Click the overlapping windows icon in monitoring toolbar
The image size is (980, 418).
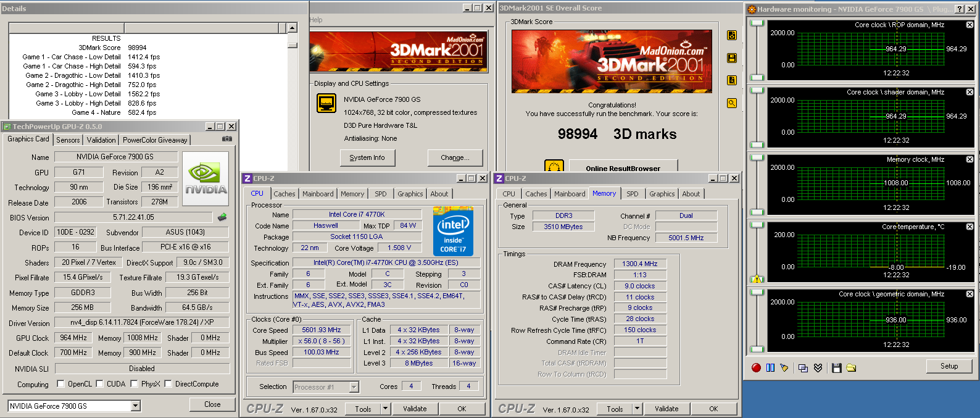point(803,367)
